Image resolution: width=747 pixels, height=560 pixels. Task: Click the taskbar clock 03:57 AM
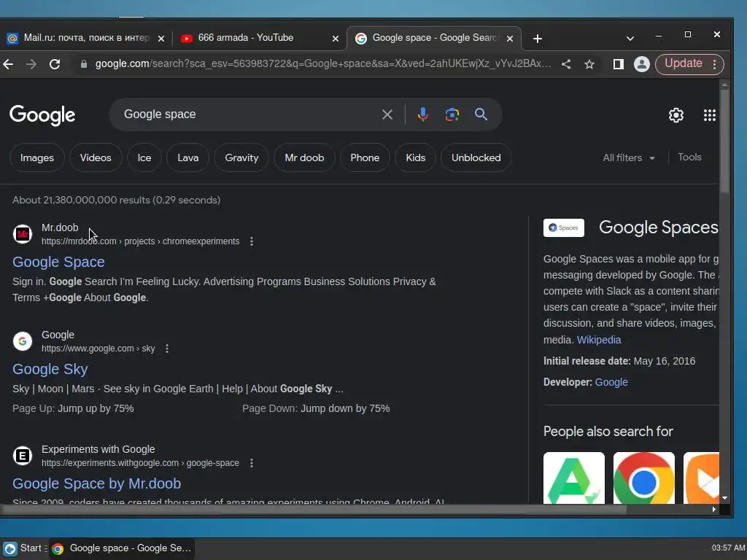tap(729, 548)
